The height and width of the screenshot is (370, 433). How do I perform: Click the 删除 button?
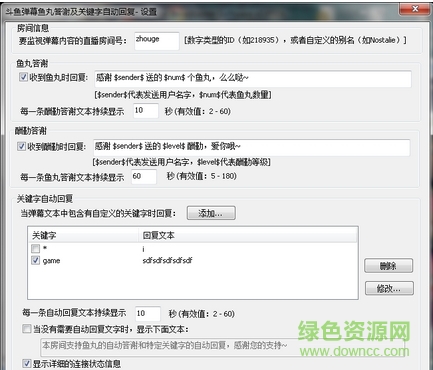pos(389,266)
